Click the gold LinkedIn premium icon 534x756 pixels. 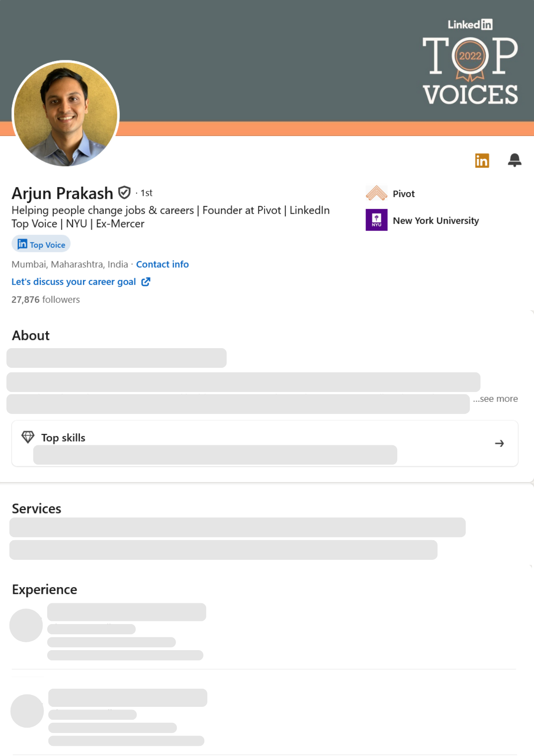[x=482, y=161]
